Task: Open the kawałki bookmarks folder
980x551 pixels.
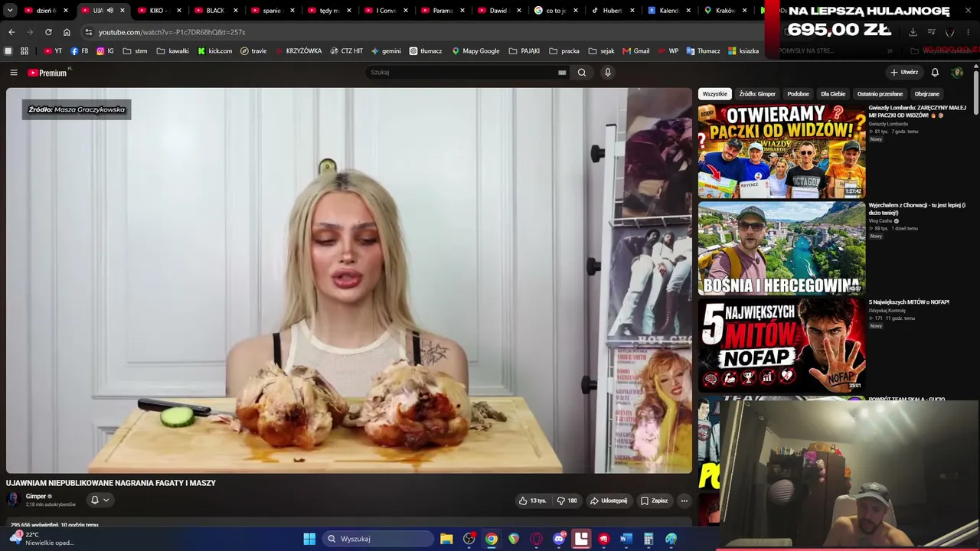Action: tap(172, 51)
